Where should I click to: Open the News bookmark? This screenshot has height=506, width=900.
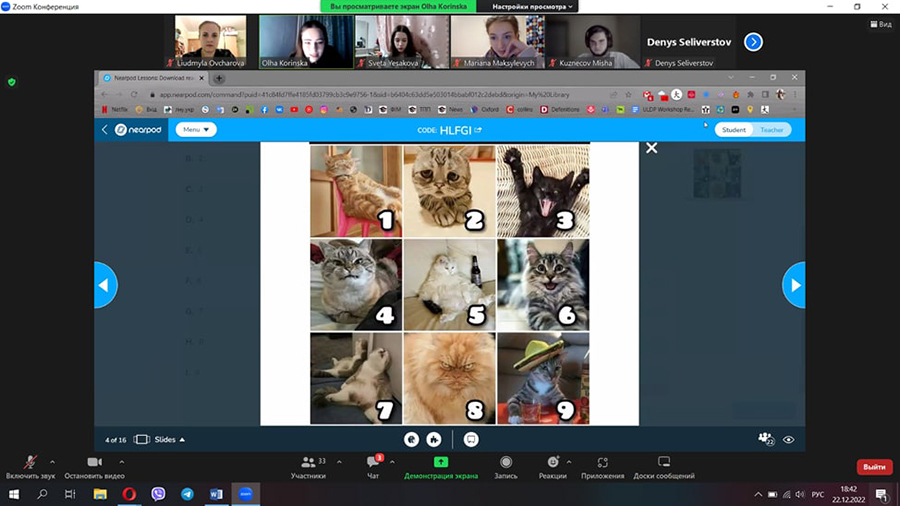pyautogui.click(x=450, y=109)
